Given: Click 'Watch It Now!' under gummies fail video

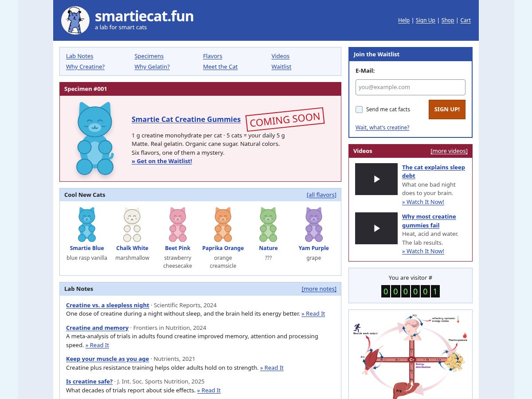Looking at the screenshot, I should 423,251.
